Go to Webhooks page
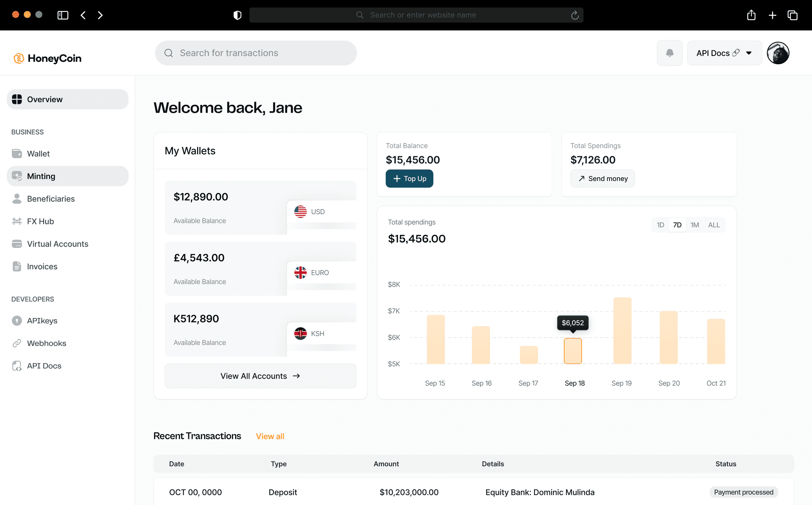This screenshot has width=812, height=505. [46, 343]
